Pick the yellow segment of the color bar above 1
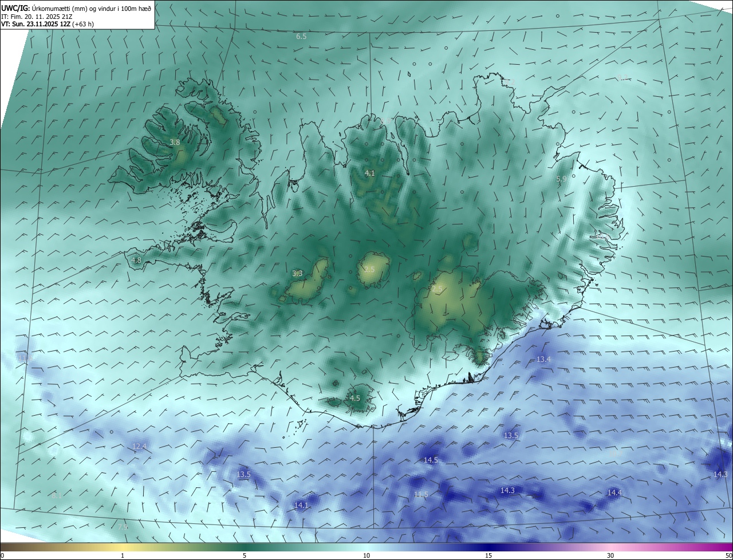 click(123, 547)
